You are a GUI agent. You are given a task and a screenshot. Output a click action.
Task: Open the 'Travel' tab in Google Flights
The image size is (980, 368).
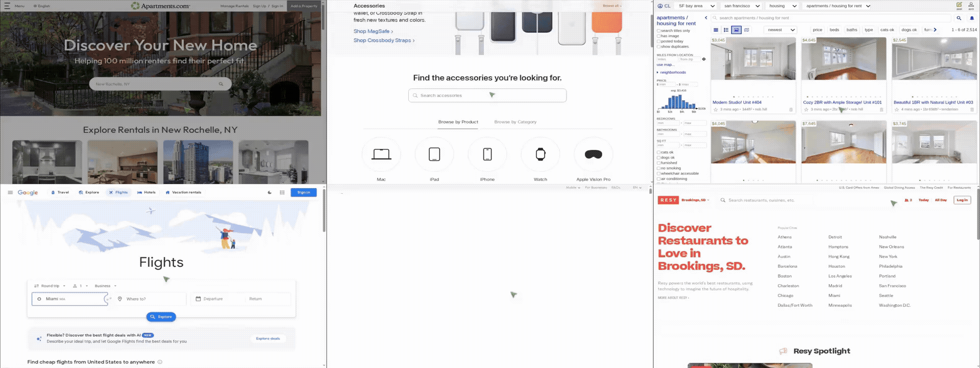tap(60, 193)
